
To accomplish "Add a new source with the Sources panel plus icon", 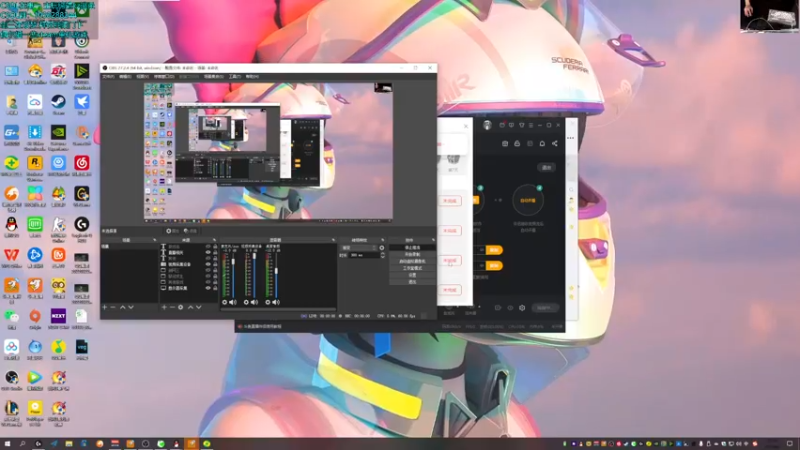I will 164,307.
